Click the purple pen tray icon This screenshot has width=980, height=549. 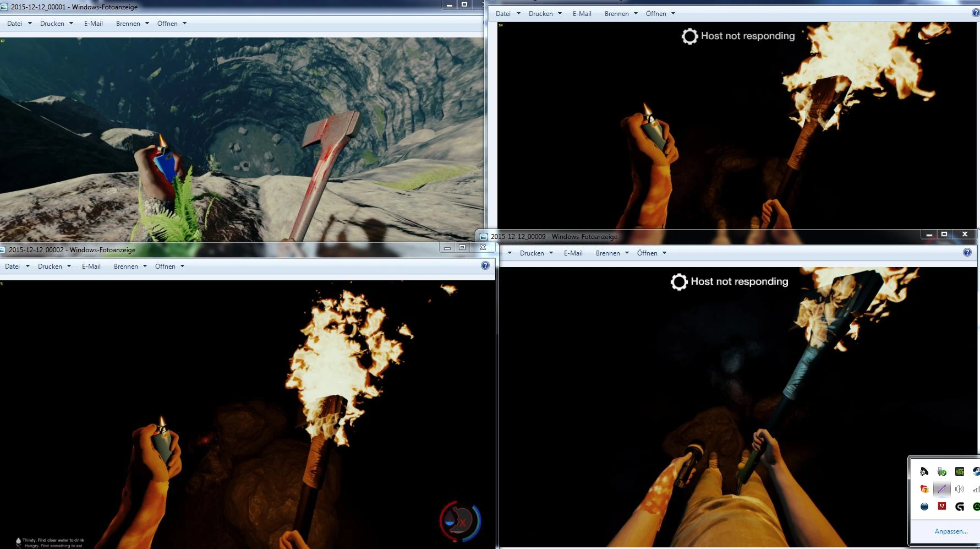pos(942,489)
